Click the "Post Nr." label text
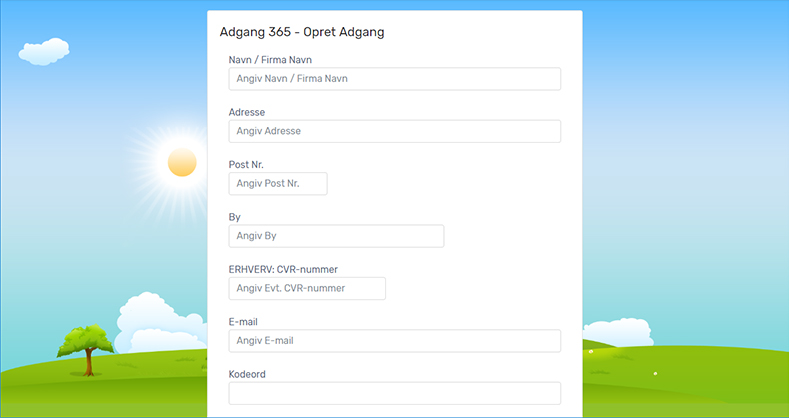The image size is (789, 418). pyautogui.click(x=246, y=165)
